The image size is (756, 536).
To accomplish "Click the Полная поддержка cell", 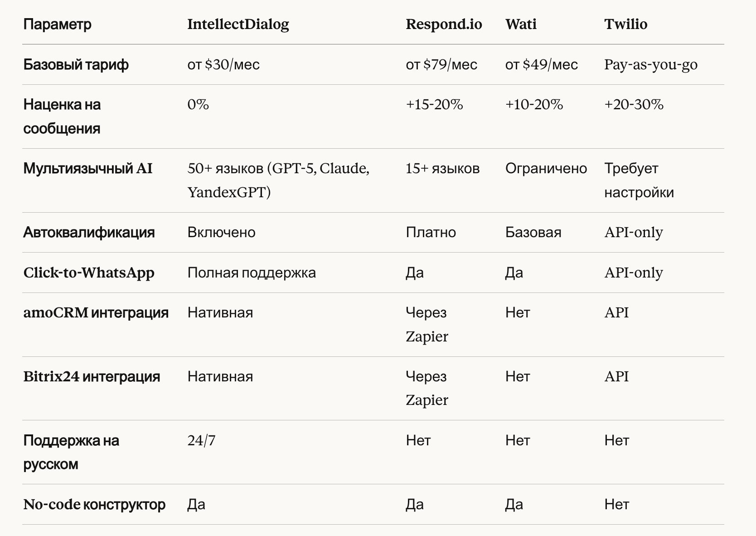I will tap(252, 273).
